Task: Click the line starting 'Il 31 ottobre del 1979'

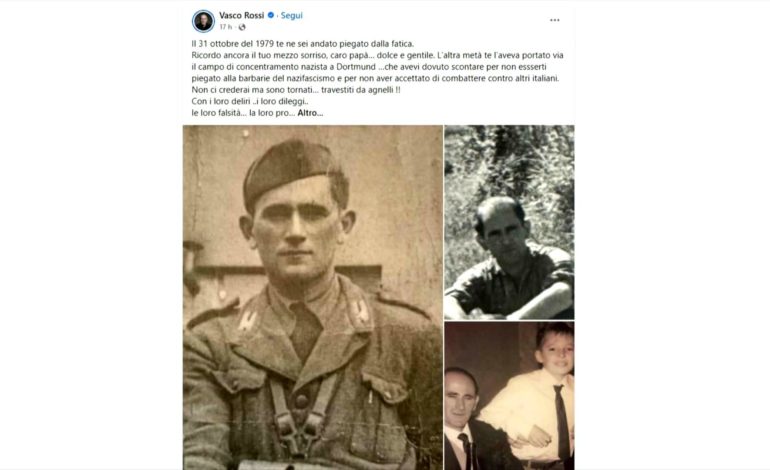Action: click(x=303, y=44)
